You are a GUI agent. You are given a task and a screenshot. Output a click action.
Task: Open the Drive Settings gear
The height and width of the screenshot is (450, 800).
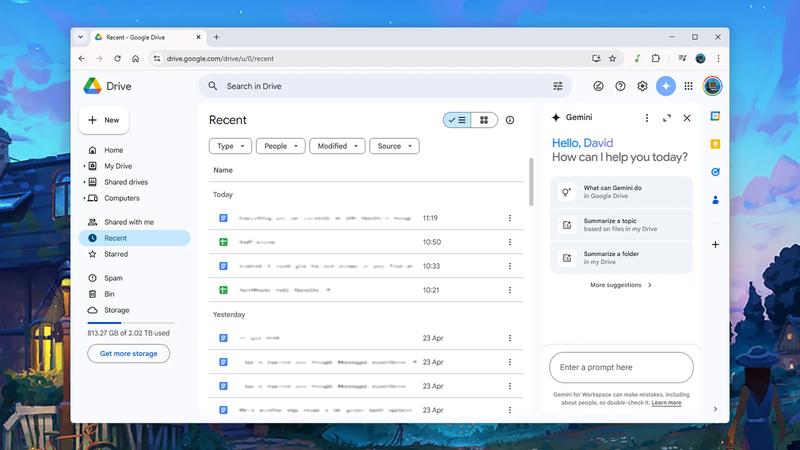point(642,86)
